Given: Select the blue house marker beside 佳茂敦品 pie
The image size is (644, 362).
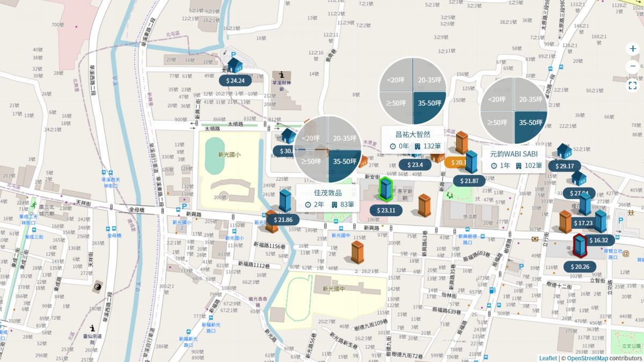Looking at the screenshot, I should coord(288,136).
